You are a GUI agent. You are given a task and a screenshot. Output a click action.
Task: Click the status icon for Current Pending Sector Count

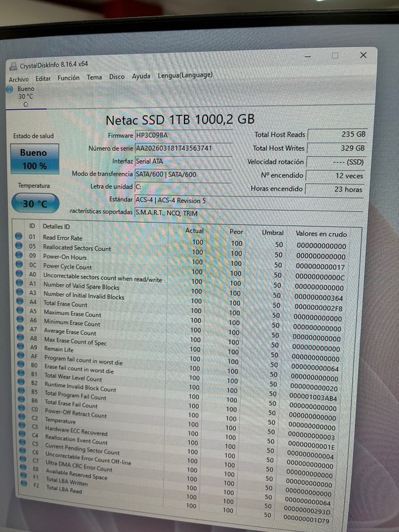coord(22,442)
